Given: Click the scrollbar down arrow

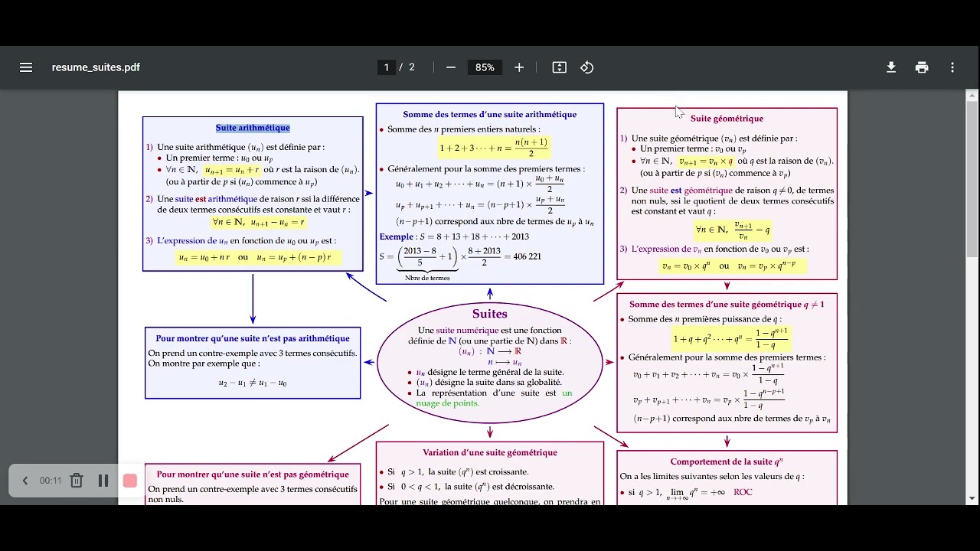Looking at the screenshot, I should (x=972, y=499).
